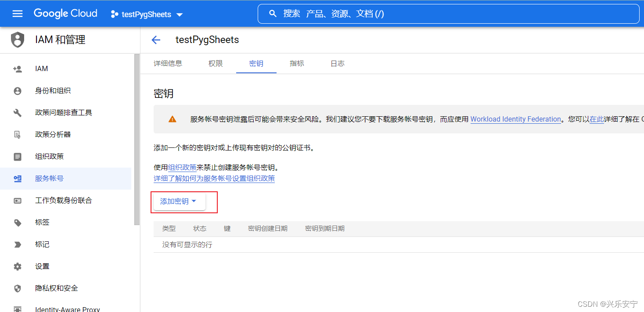Switch to the 详细信息 tab
Screen dimensions: 644x312
pyautogui.click(x=168, y=64)
